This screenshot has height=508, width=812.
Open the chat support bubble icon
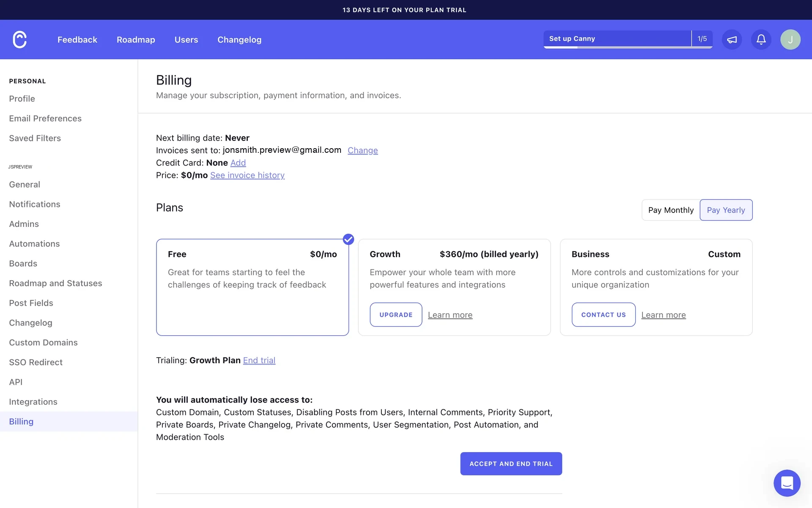pos(787,483)
